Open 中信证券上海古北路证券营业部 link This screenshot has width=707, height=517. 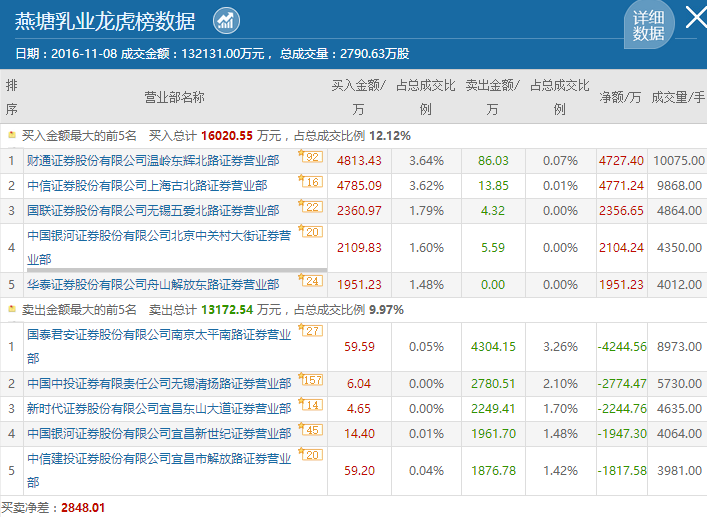147,186
